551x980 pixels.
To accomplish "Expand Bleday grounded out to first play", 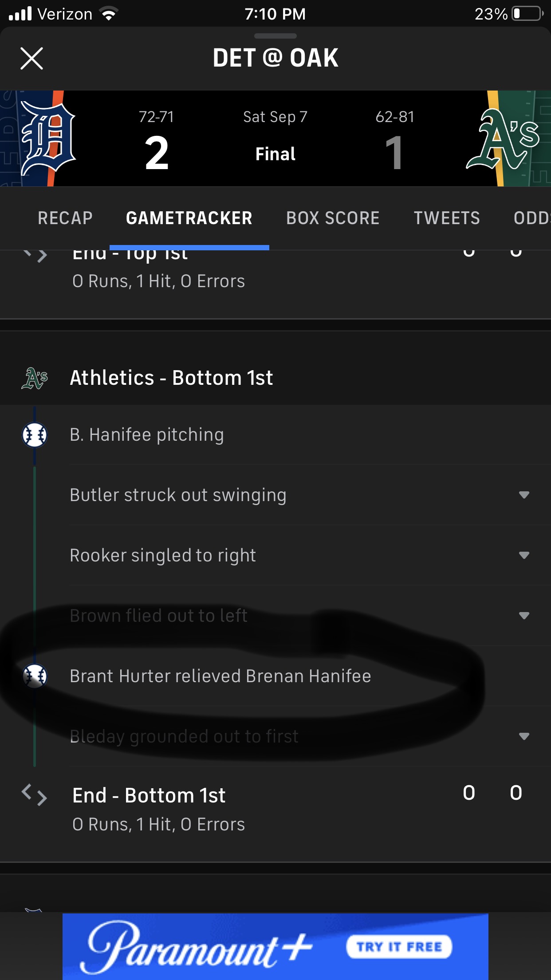I will point(524,736).
